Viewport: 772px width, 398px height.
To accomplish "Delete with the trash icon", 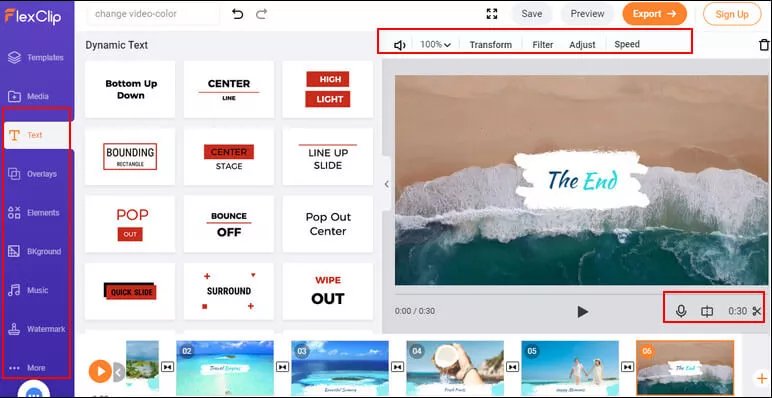I will (x=764, y=45).
